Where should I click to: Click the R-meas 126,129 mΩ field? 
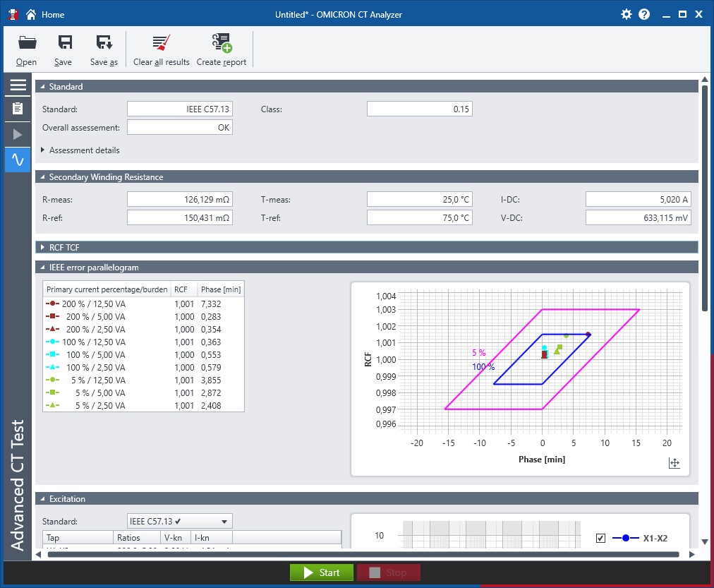(x=180, y=200)
